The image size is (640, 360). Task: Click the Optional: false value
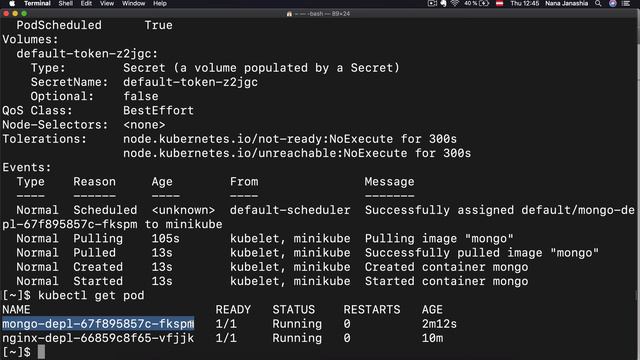click(141, 96)
